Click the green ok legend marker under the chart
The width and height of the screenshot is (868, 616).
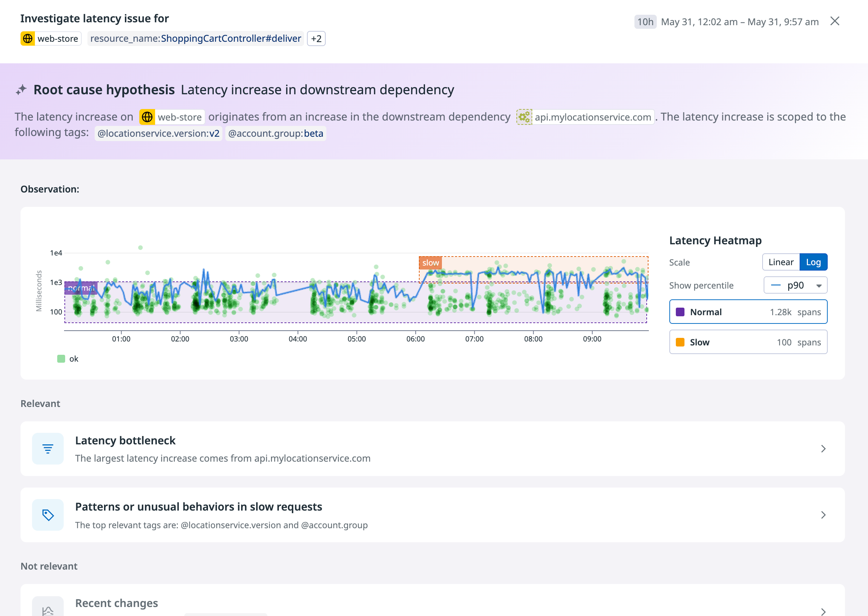pyautogui.click(x=61, y=358)
